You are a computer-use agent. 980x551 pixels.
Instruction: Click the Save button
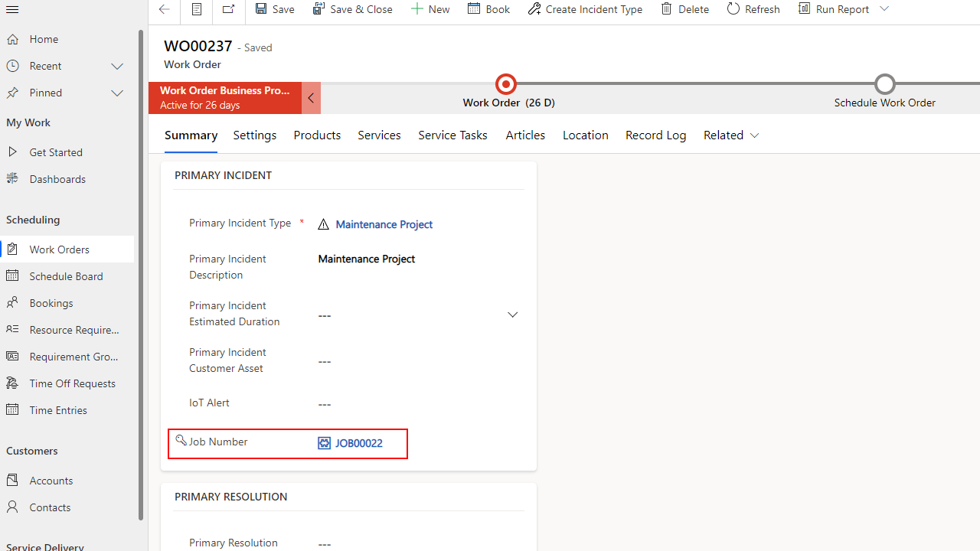[275, 9]
